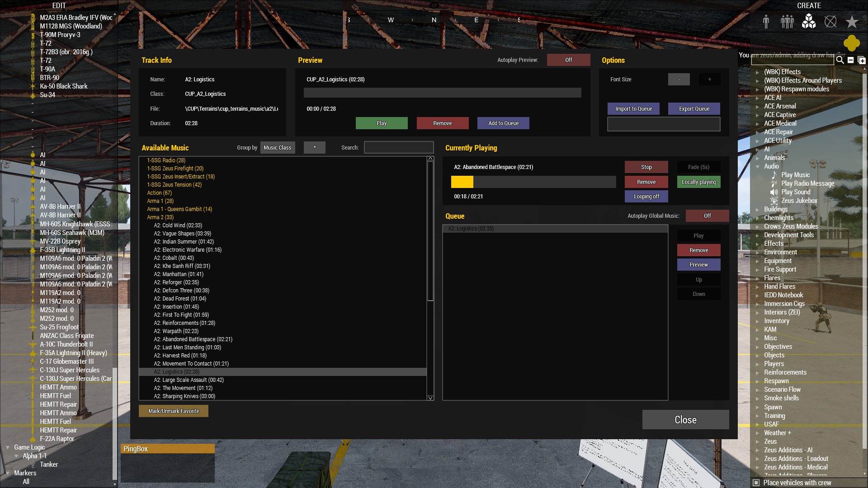Screen dimensions: 868x488
Task: Select the Units create mode icon
Action: [766, 22]
